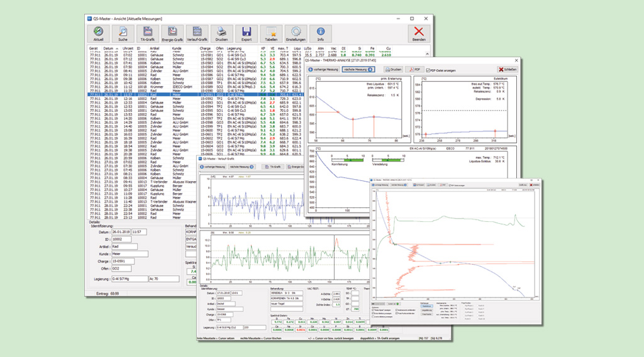Sort the table by Datum column header
Image resolution: width=644 pixels, height=357 pixels.
click(108, 48)
